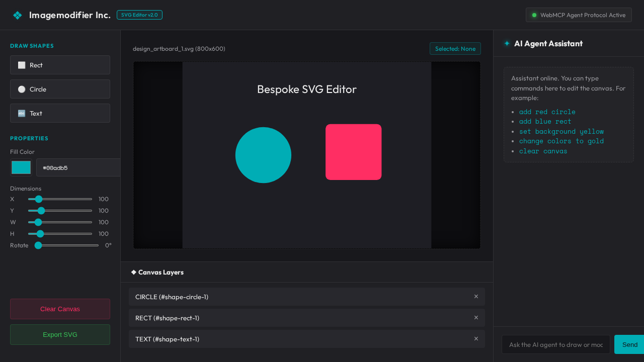The width and height of the screenshot is (644, 362).
Task: Click the PROPERTIES section heading
Action: [29, 138]
